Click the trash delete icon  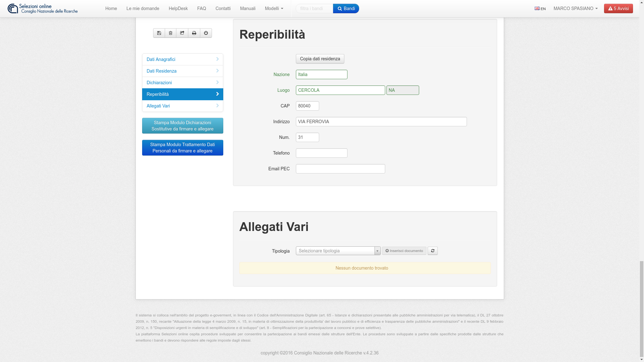[x=170, y=33]
